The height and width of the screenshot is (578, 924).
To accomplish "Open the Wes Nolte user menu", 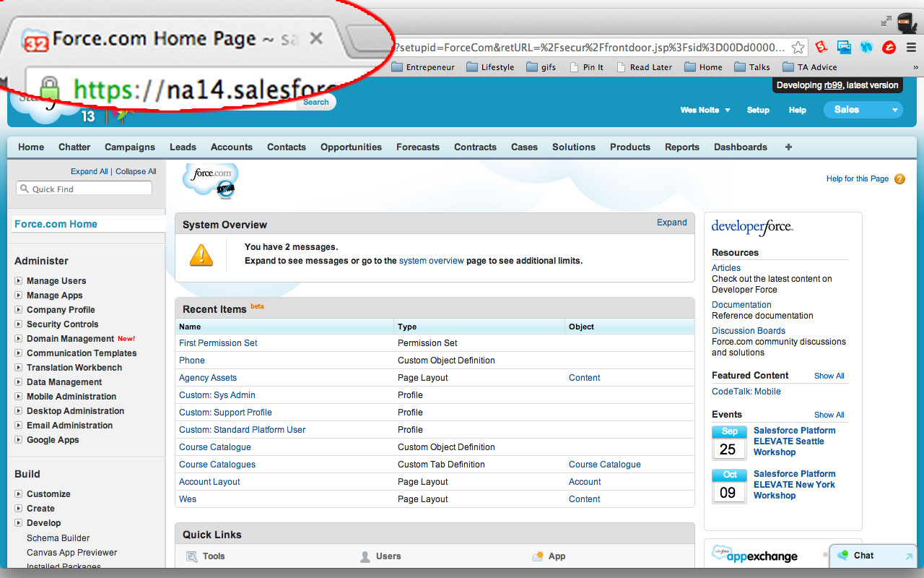I will [705, 110].
